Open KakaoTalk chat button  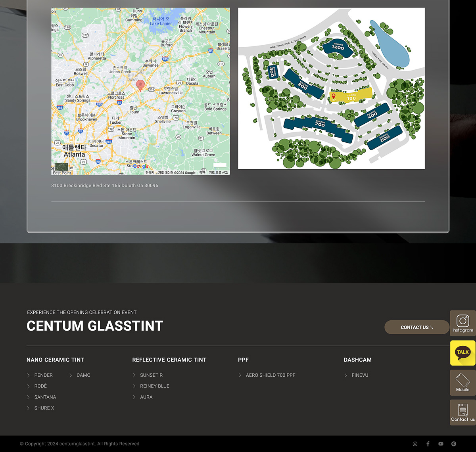(x=463, y=353)
